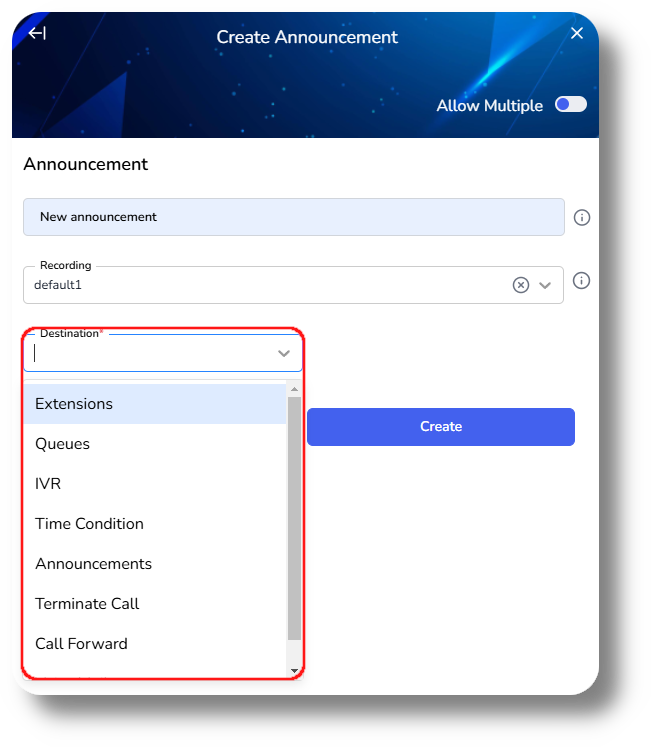
Task: Focus the Destination search input
Action: coord(153,353)
